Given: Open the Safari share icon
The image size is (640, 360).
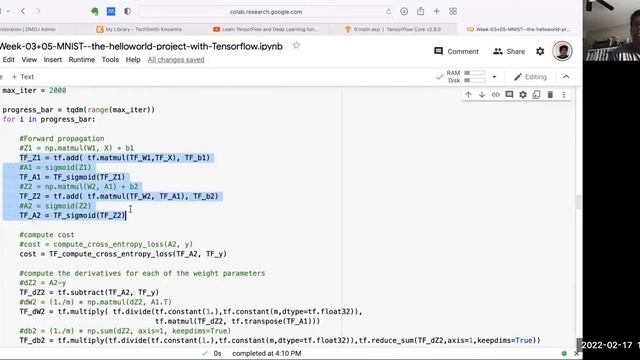Looking at the screenshot, I should click(x=420, y=11).
